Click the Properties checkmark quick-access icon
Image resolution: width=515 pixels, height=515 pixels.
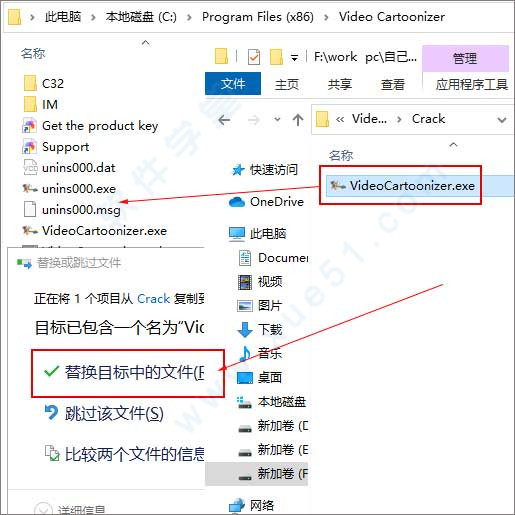[x=254, y=57]
